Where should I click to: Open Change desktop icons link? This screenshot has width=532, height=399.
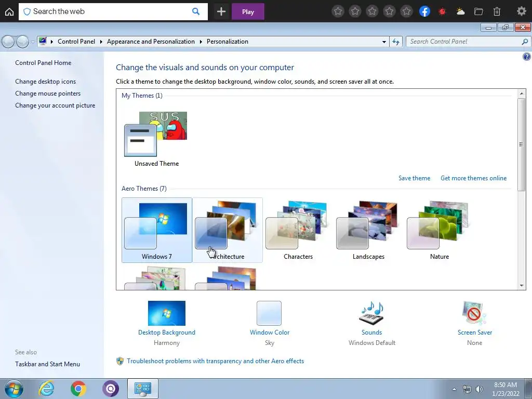point(46,82)
